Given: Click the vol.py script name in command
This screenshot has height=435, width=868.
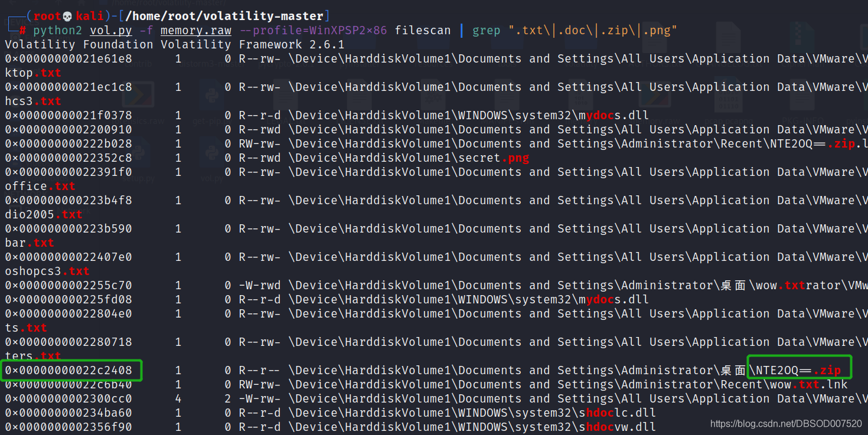Looking at the screenshot, I should (111, 30).
